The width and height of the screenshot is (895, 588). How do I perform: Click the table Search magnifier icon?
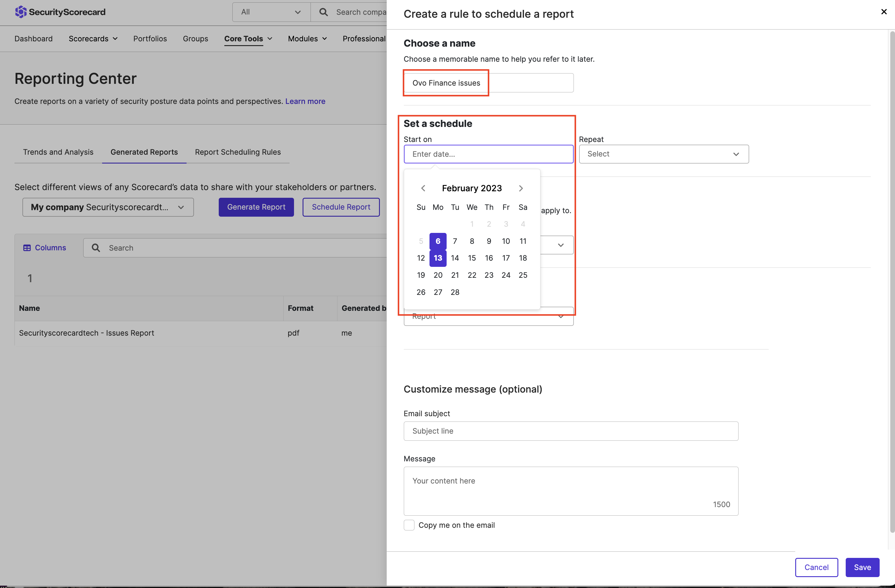click(x=96, y=248)
